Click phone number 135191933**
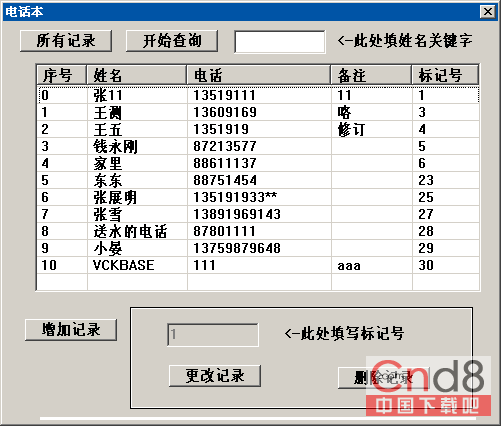This screenshot has width=501, height=426. click(235, 197)
